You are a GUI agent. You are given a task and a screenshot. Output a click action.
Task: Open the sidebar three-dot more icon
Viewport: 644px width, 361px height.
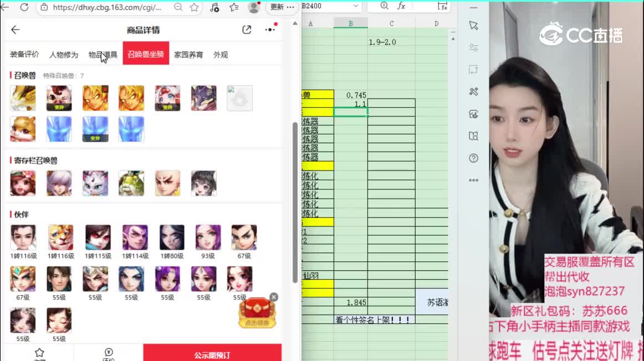pos(473,180)
